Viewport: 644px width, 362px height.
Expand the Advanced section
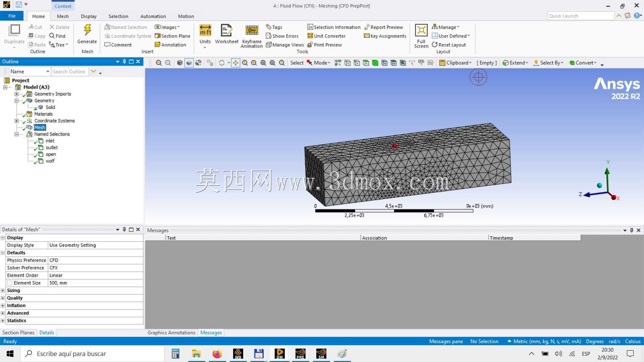[3, 313]
